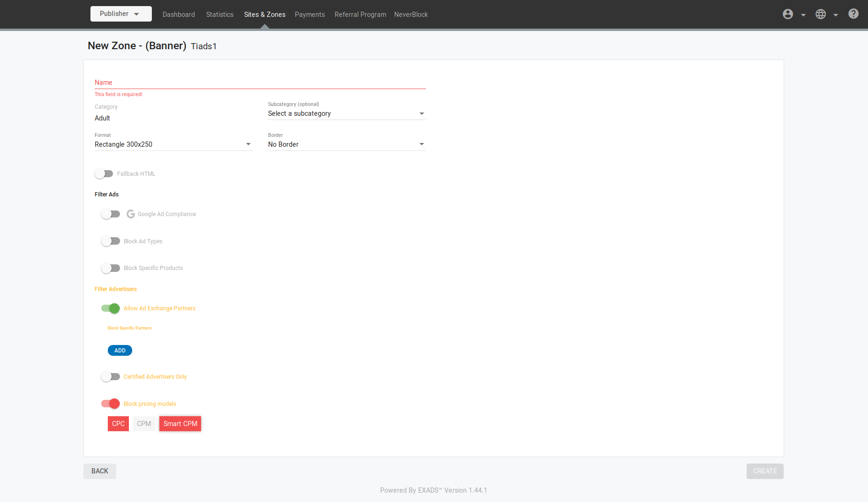Image resolution: width=868 pixels, height=502 pixels.
Task: Enable the Fallback HTML toggle
Action: point(104,173)
